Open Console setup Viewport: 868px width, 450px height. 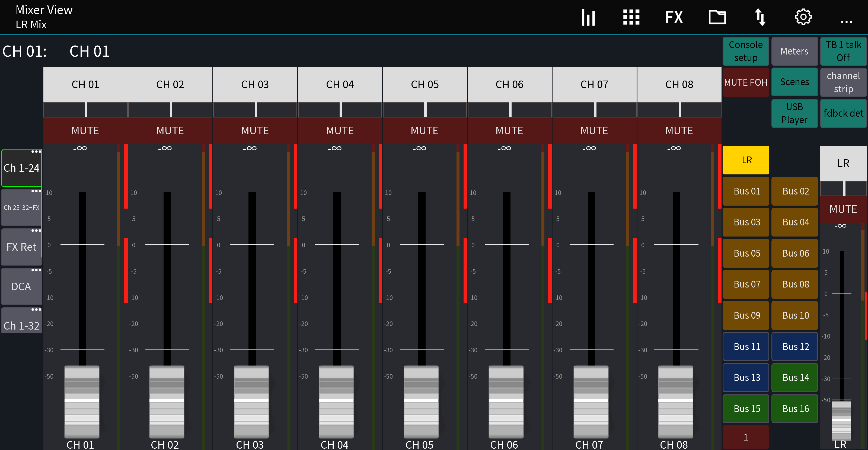(746, 51)
